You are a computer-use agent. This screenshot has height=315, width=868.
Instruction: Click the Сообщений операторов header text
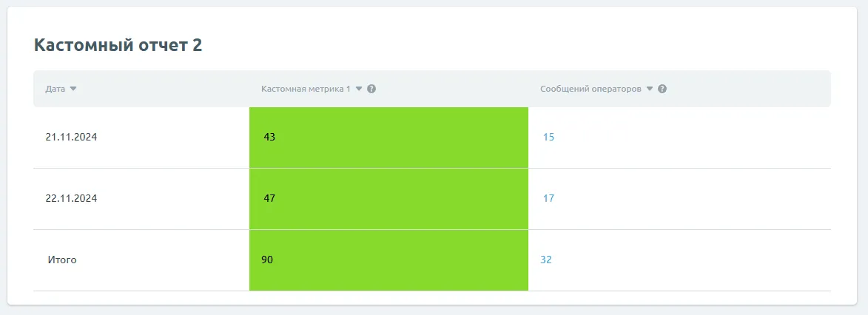pyautogui.click(x=591, y=89)
